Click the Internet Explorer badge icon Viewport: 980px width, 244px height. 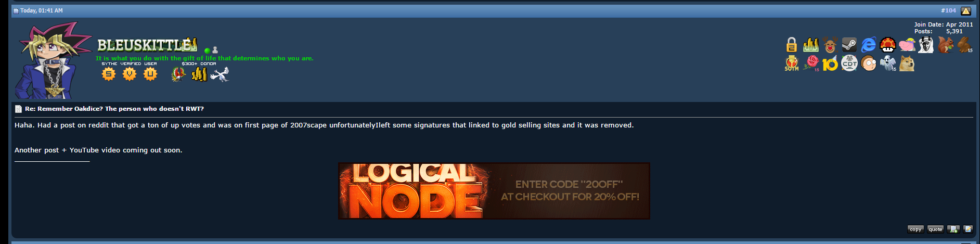click(869, 45)
